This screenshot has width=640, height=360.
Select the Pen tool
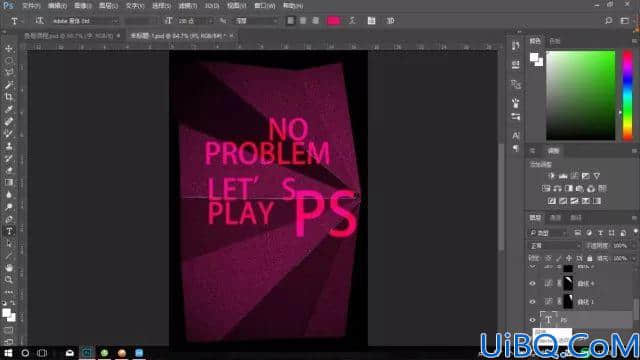(9, 219)
